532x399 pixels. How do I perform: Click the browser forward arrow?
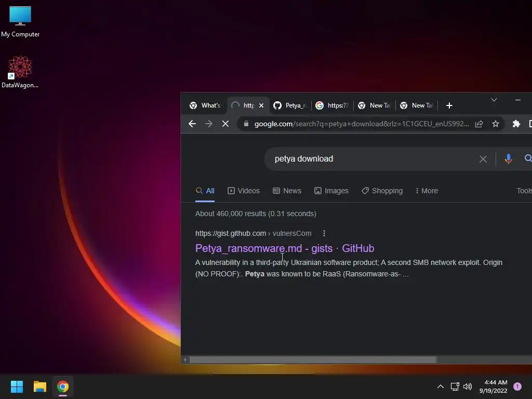(209, 124)
